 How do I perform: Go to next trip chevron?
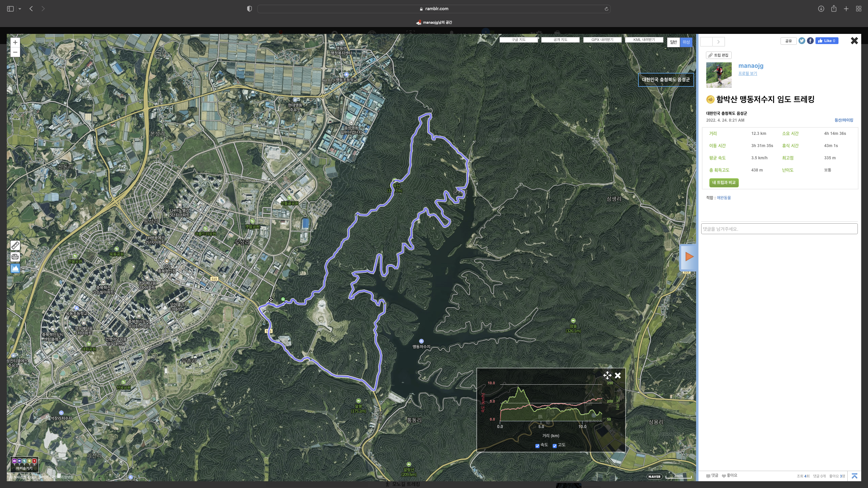[x=718, y=42]
